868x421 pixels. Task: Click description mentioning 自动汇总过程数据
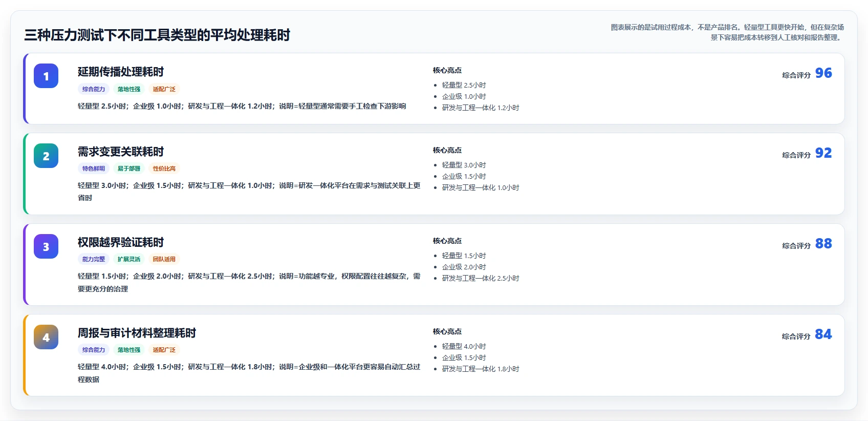coord(249,373)
